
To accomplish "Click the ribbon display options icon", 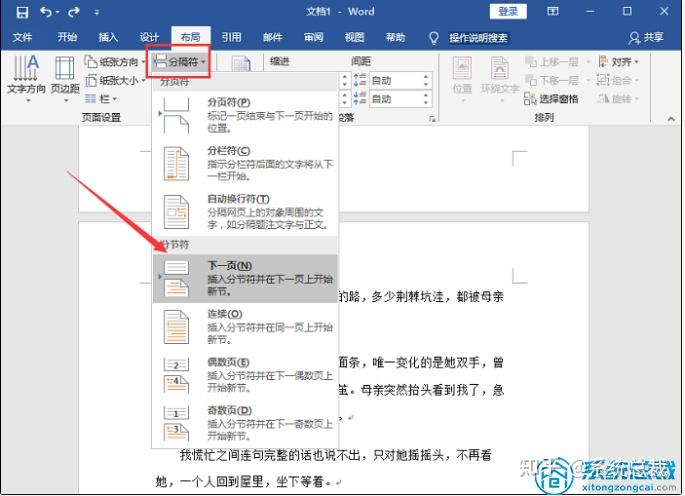I will click(553, 11).
